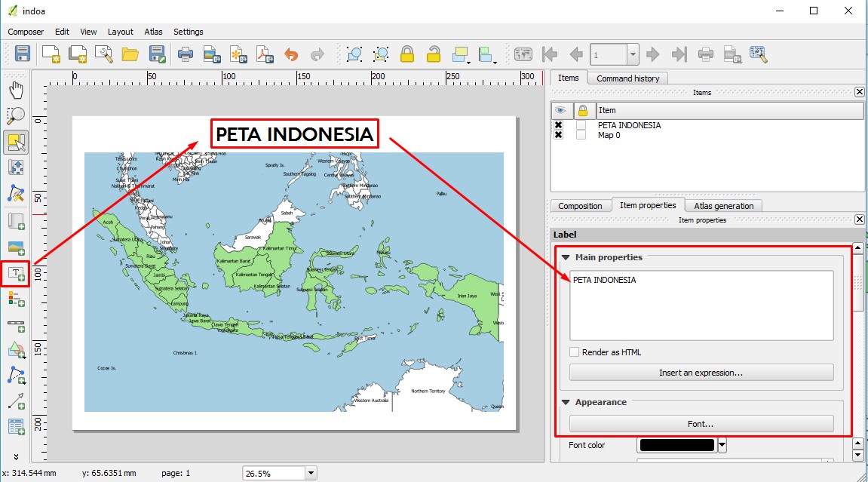Select the Pan composer tool

(x=17, y=89)
